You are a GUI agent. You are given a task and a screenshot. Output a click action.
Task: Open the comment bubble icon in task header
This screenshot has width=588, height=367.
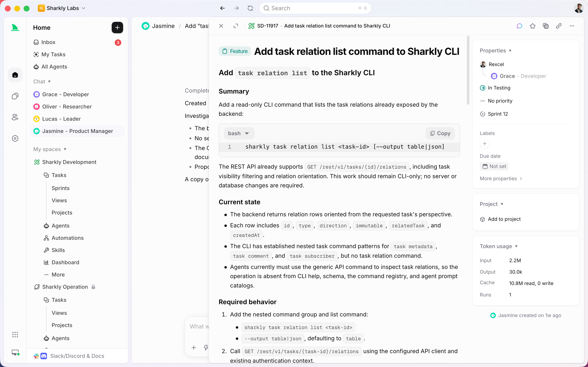tap(519, 26)
